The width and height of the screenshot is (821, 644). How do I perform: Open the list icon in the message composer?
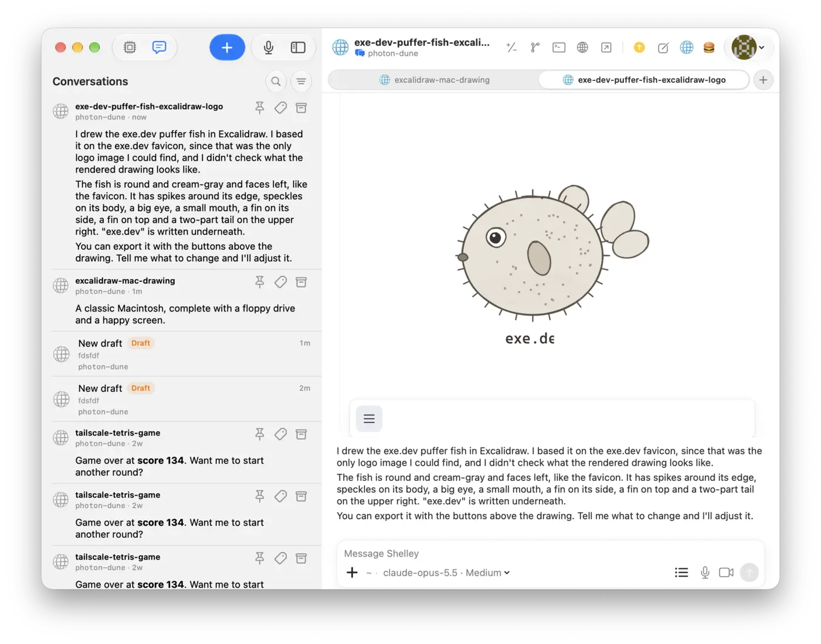tap(681, 572)
